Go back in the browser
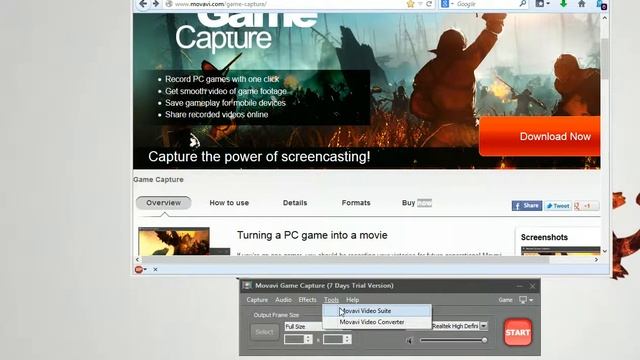 pos(142,4)
